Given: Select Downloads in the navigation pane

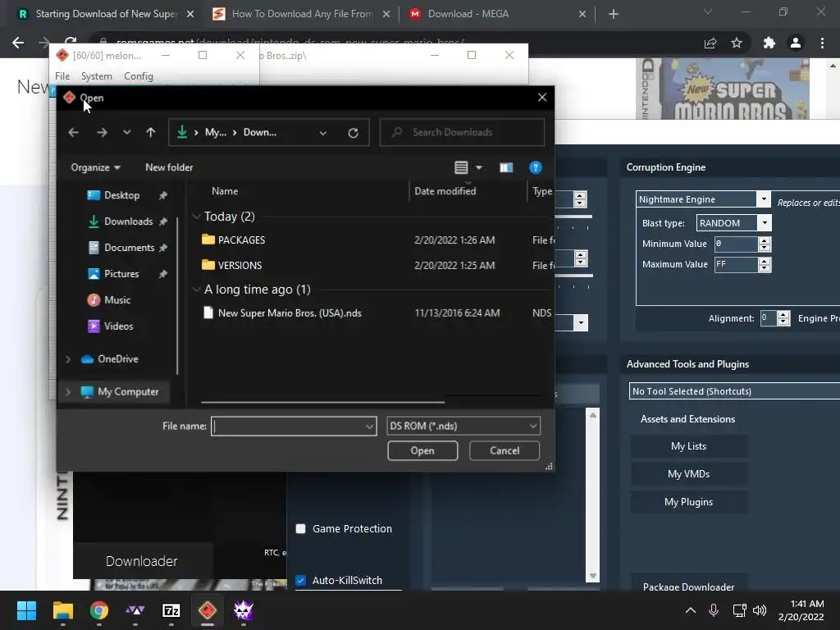Looking at the screenshot, I should (128, 221).
